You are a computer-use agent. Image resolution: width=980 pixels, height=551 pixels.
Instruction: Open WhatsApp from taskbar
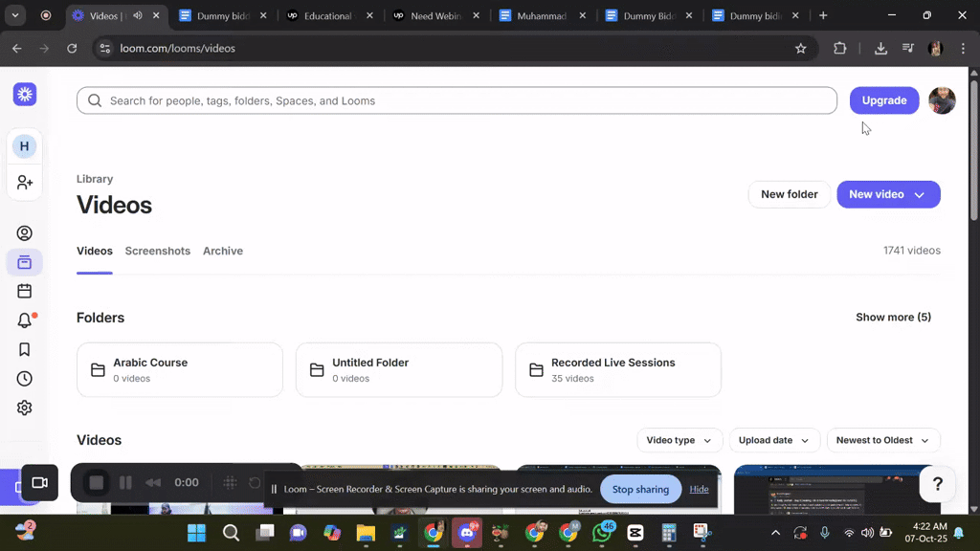603,533
